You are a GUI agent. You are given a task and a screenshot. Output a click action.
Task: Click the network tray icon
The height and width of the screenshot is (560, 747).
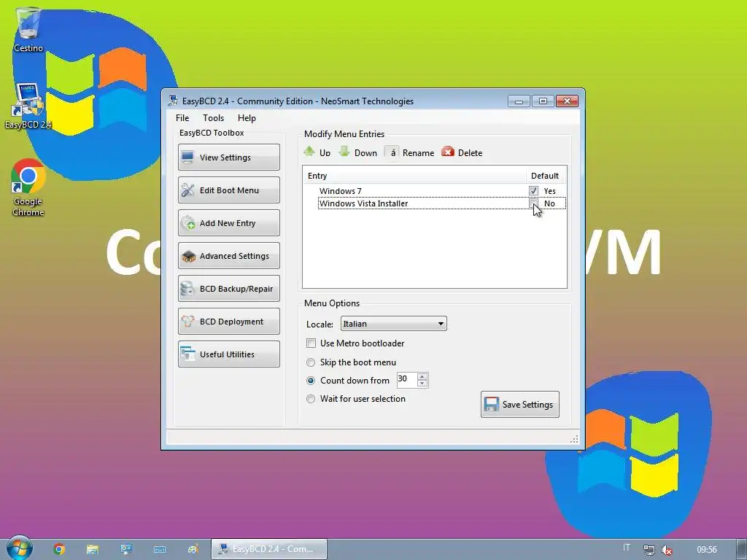pos(649,550)
